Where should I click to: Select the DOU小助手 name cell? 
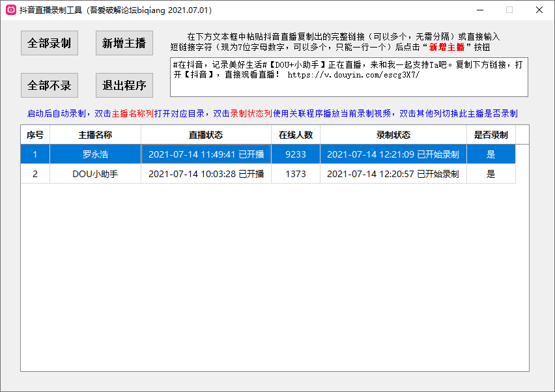(95, 174)
